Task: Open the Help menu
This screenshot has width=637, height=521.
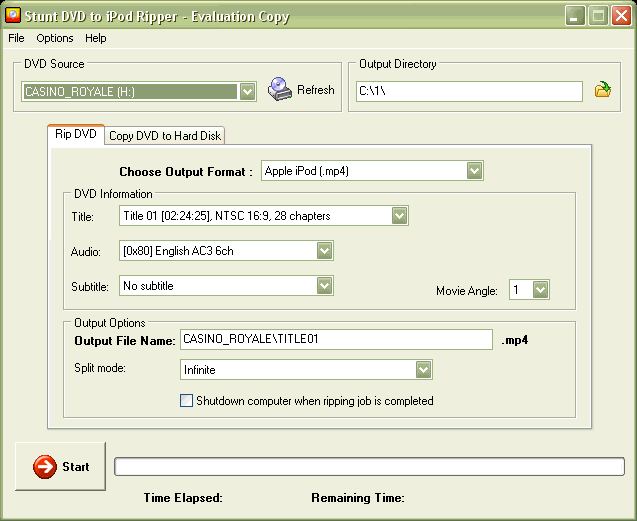Action: (95, 38)
